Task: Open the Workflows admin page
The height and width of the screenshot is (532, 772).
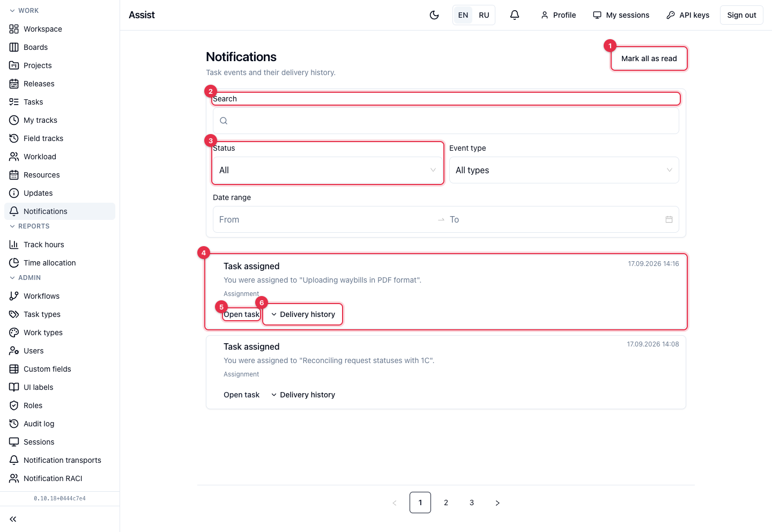Action: pos(60,296)
